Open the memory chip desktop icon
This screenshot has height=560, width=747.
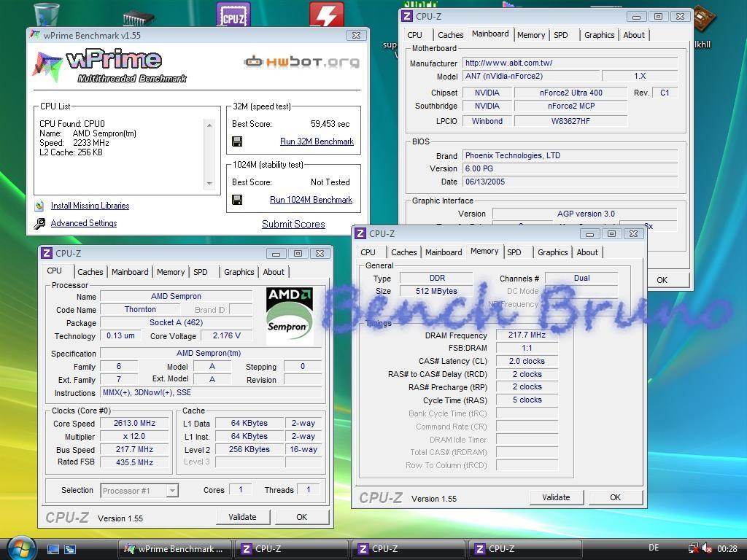(x=138, y=17)
